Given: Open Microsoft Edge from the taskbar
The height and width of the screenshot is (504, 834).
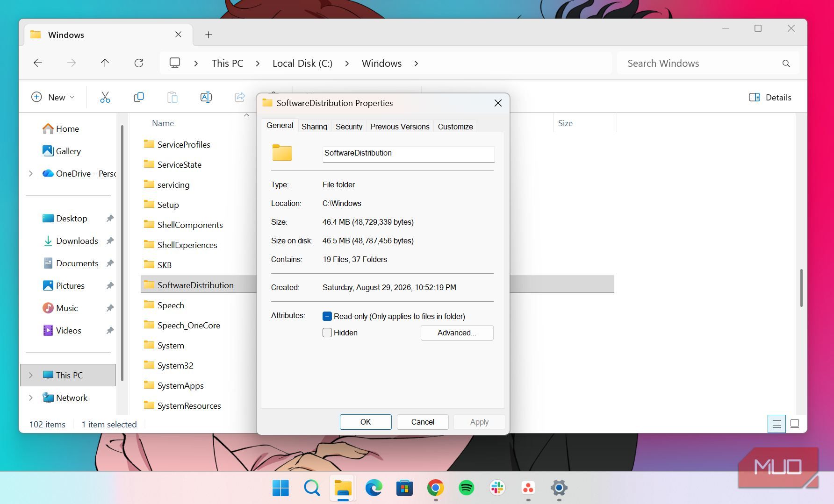Looking at the screenshot, I should (x=374, y=488).
